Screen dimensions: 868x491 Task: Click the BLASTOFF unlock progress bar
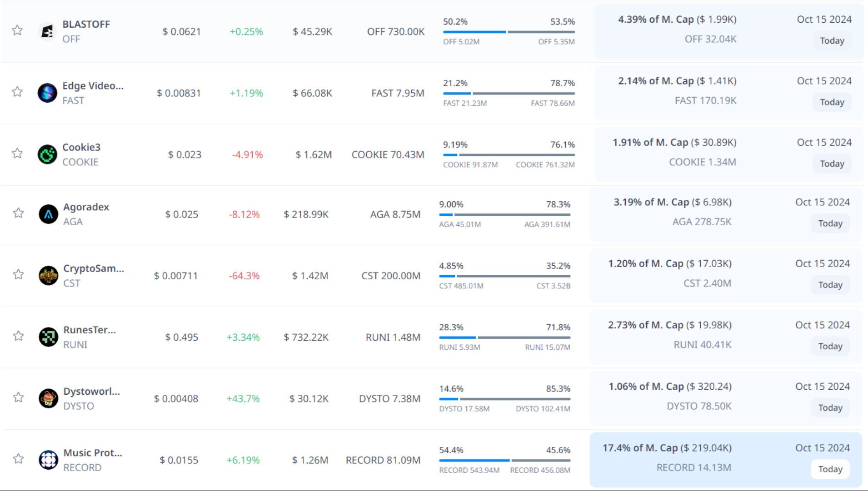[x=509, y=32]
